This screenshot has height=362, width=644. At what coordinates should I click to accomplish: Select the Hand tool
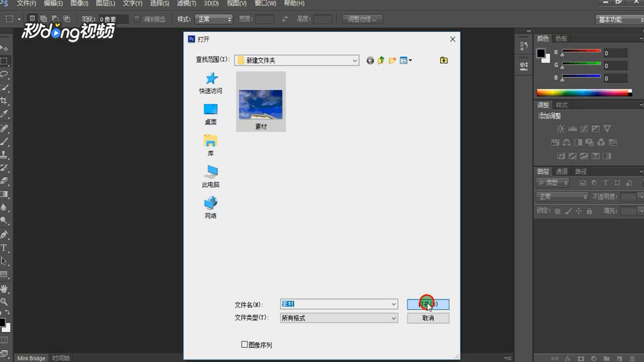(5, 289)
